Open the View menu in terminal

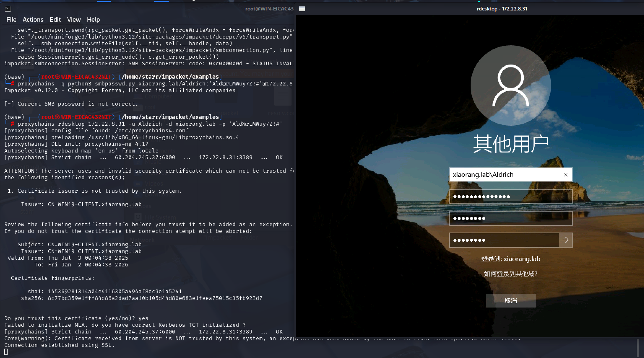click(x=74, y=20)
